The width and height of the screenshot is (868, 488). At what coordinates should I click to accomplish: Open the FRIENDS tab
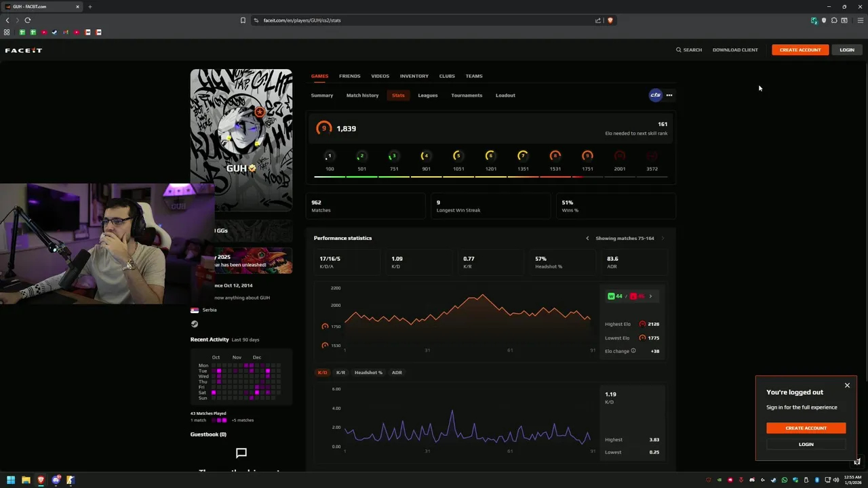coord(350,76)
